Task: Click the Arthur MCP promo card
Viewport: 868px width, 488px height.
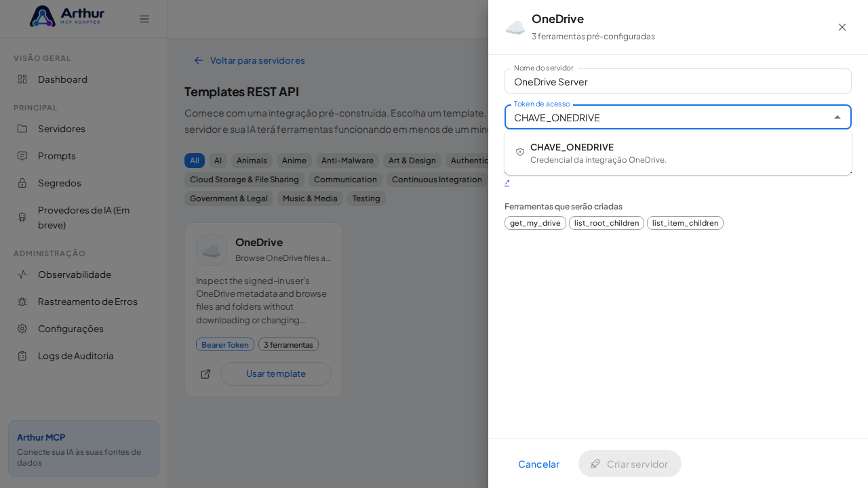Action: click(83, 449)
